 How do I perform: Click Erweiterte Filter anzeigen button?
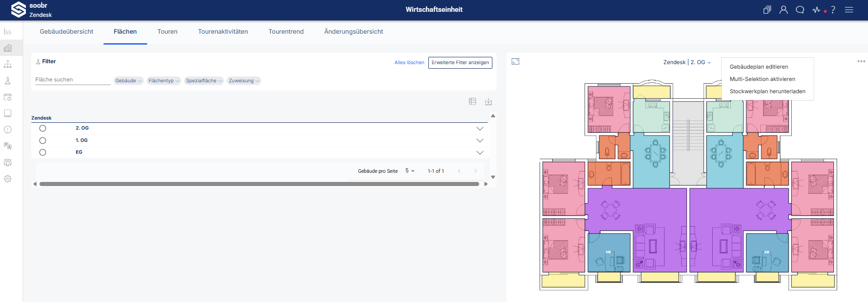[x=460, y=63]
